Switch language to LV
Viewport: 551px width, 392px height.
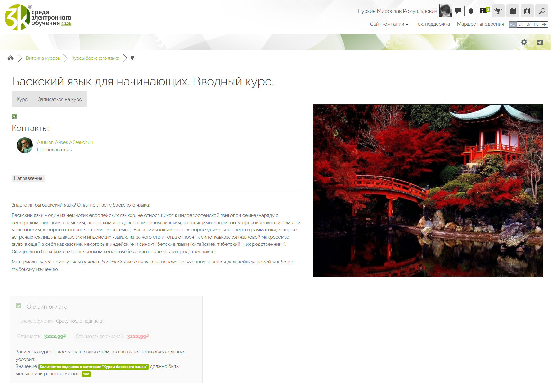click(x=528, y=24)
